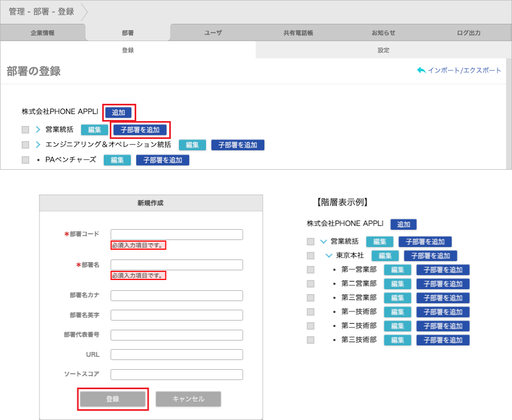This screenshot has height=420, width=512.
Task: Focus the 部署名カナ field
Action: 177,296
